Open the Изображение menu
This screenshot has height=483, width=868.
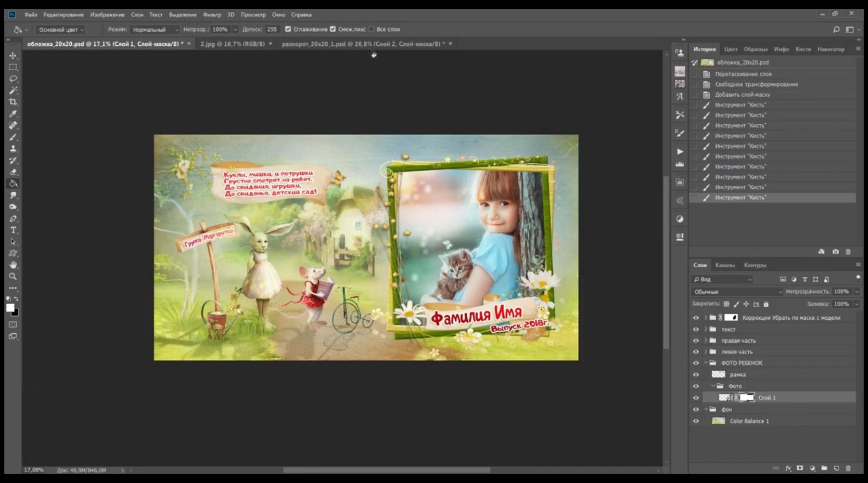(x=107, y=15)
